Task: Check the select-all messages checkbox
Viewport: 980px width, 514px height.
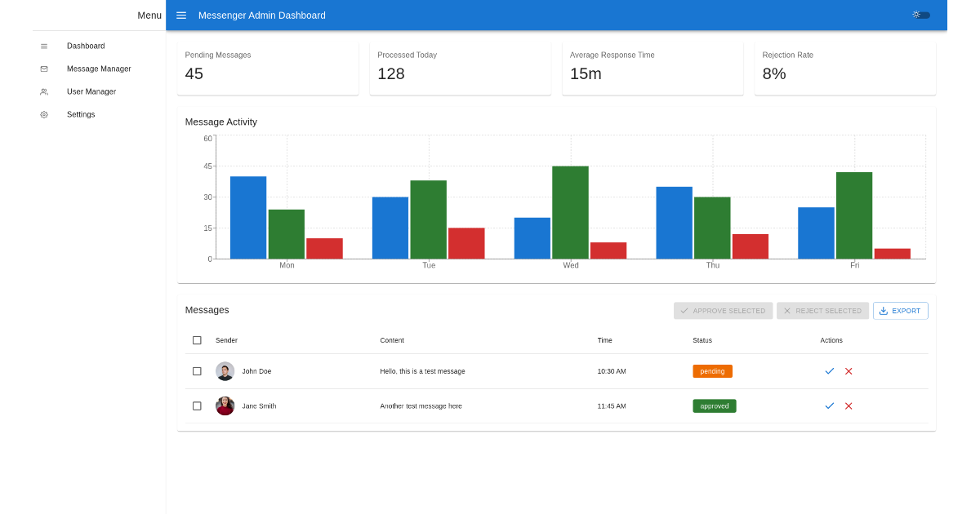Action: coord(197,340)
